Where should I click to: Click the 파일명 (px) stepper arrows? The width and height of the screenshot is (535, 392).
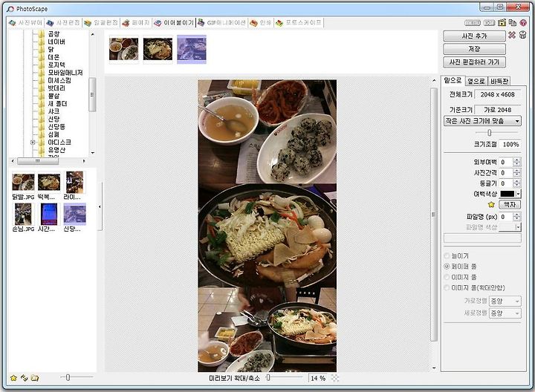(x=517, y=217)
